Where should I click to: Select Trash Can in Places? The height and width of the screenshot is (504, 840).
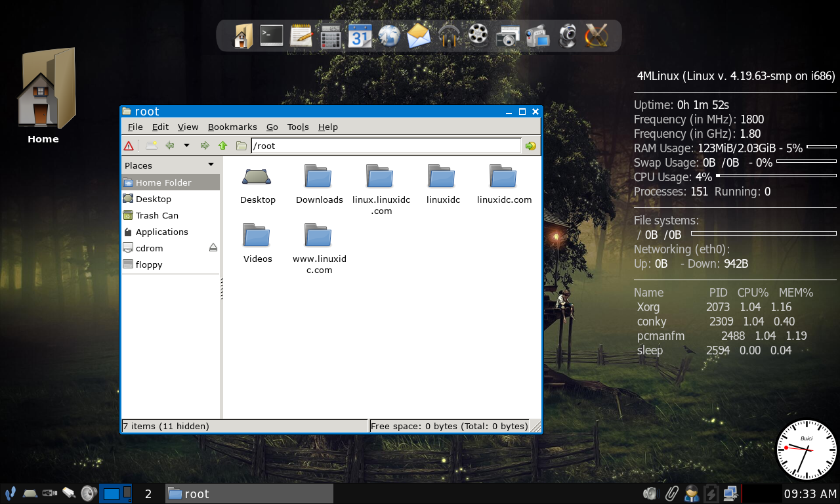tap(171, 215)
